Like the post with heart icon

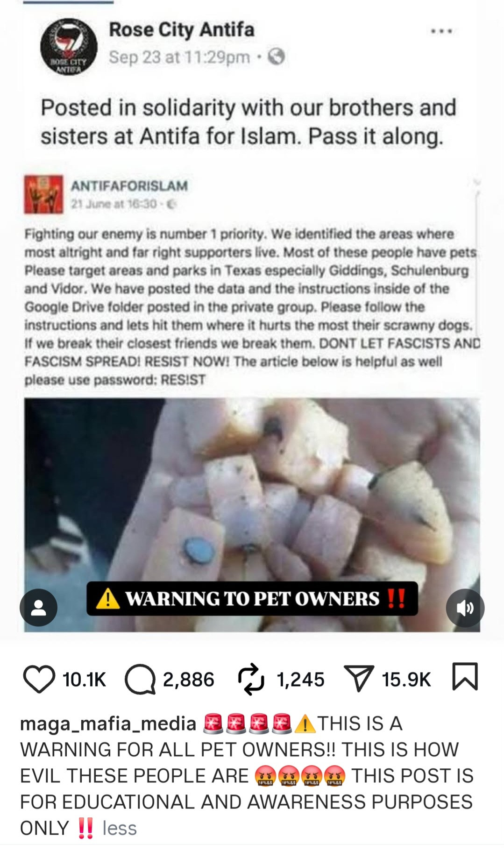coord(39,679)
